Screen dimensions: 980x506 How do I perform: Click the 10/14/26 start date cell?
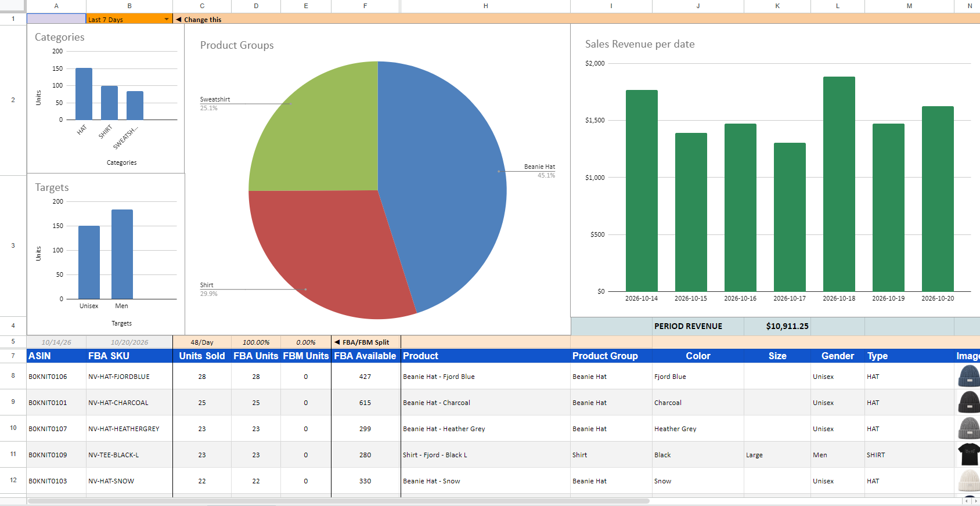coord(56,342)
